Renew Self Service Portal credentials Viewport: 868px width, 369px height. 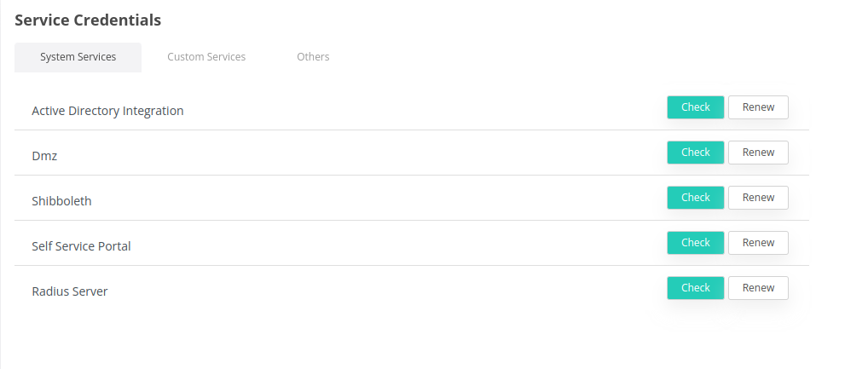click(x=758, y=243)
